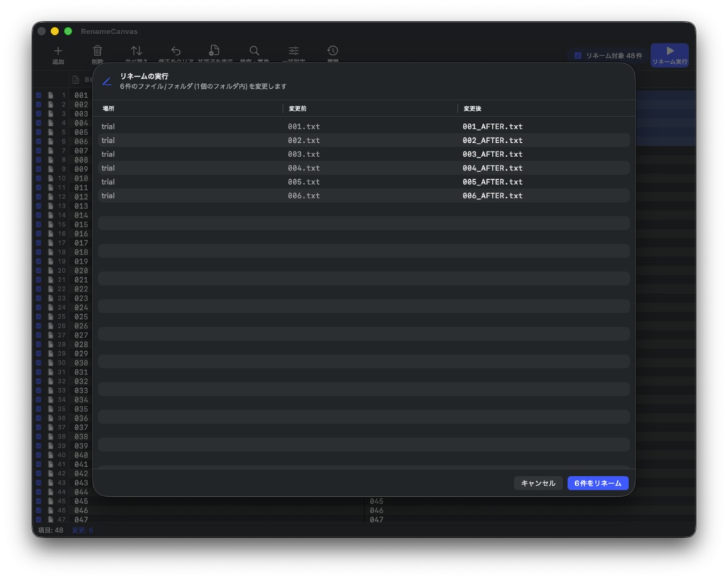Viewport: 728px width, 580px height.
Task: Click the 場所 column header
Action: click(108, 109)
